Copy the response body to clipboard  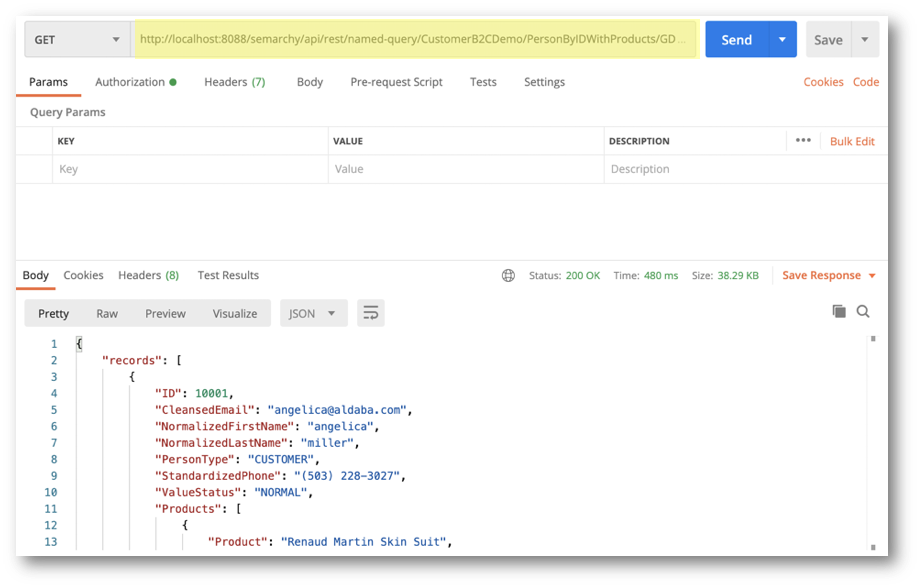pos(838,311)
